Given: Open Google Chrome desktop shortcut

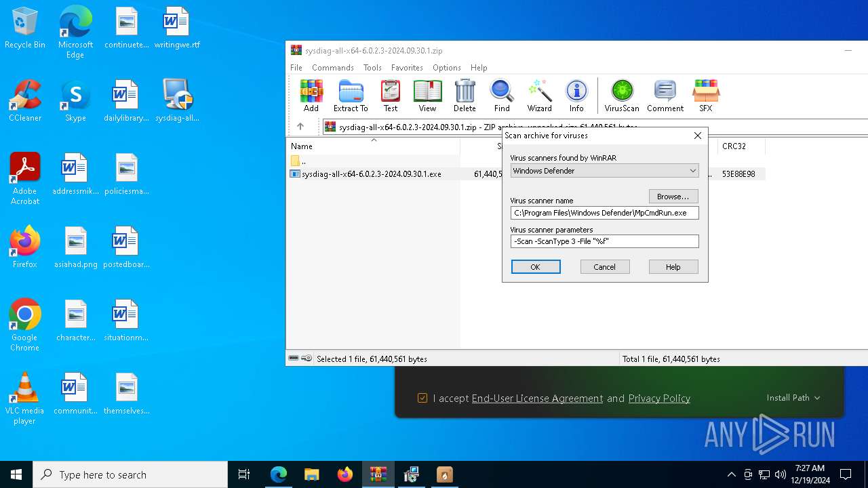Looking at the screenshot, I should (x=25, y=325).
